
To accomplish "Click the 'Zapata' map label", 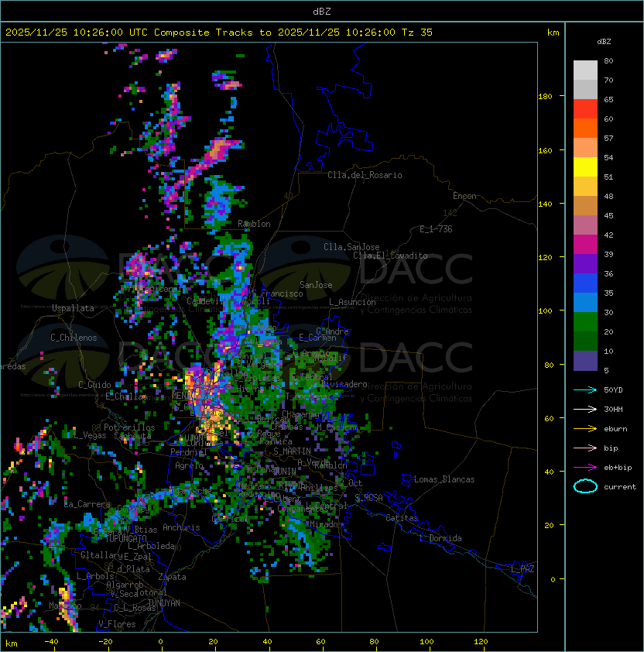I will (x=172, y=577).
